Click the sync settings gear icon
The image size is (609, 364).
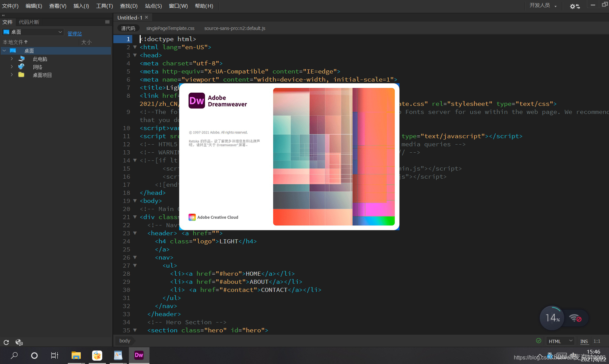(575, 6)
